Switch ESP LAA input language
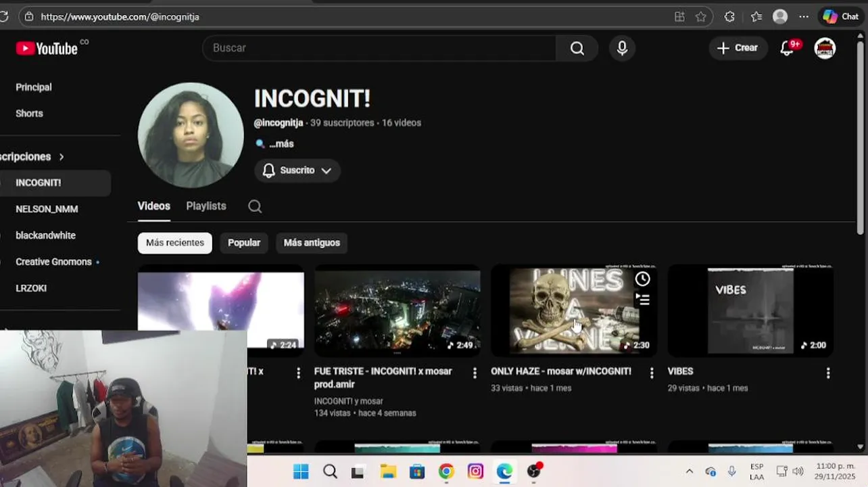This screenshot has width=868, height=487. pos(757,471)
